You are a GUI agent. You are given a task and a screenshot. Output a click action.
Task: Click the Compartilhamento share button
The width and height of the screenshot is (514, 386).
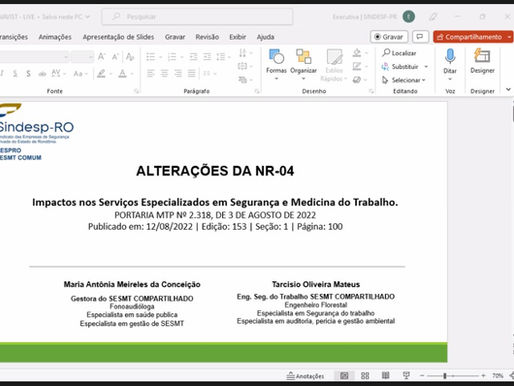[469, 37]
